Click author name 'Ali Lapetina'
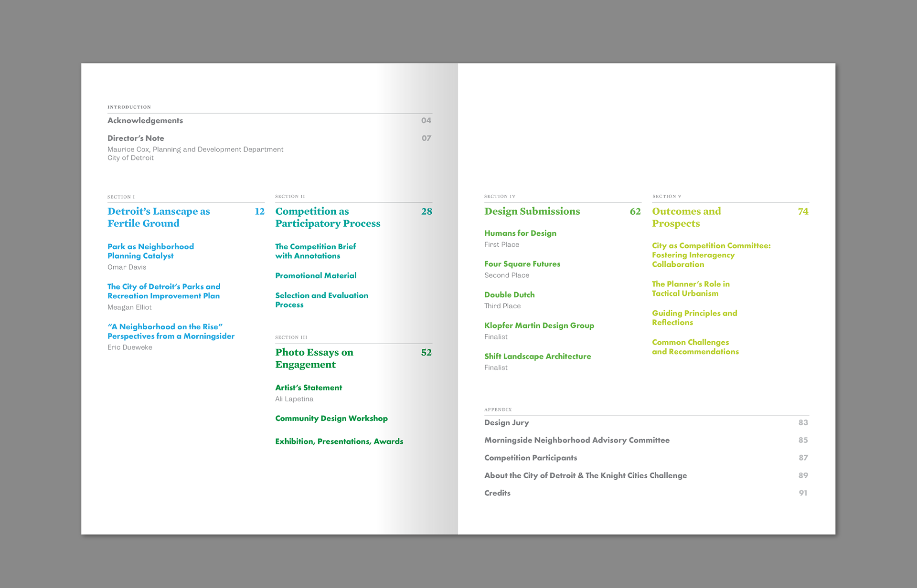Viewport: 917px width, 588px height. coord(294,399)
